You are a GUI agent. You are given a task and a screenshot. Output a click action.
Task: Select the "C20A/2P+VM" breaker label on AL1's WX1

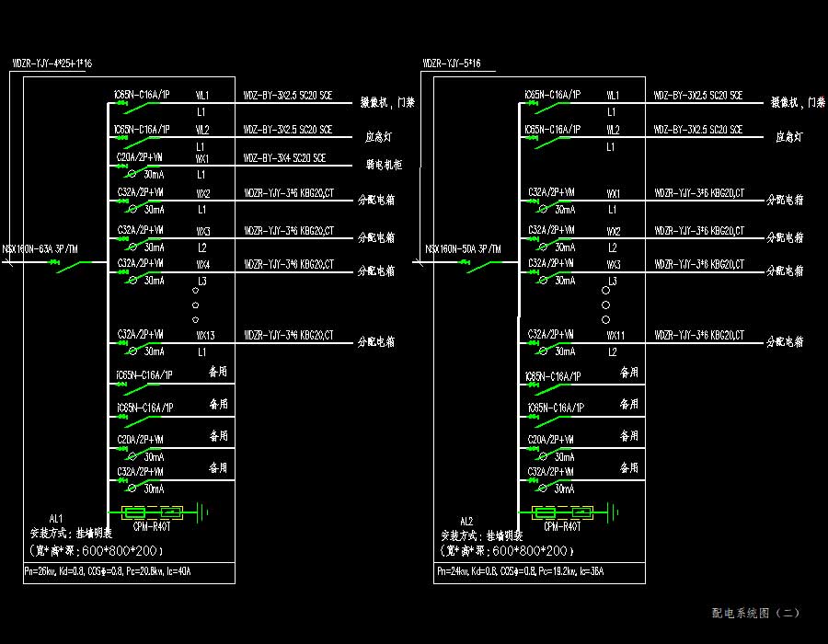[x=140, y=157]
